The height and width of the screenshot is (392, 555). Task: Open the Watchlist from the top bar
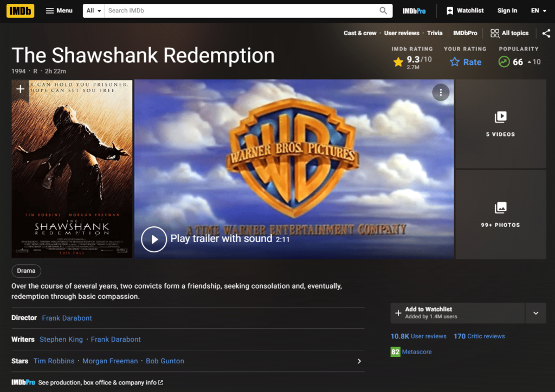(464, 11)
